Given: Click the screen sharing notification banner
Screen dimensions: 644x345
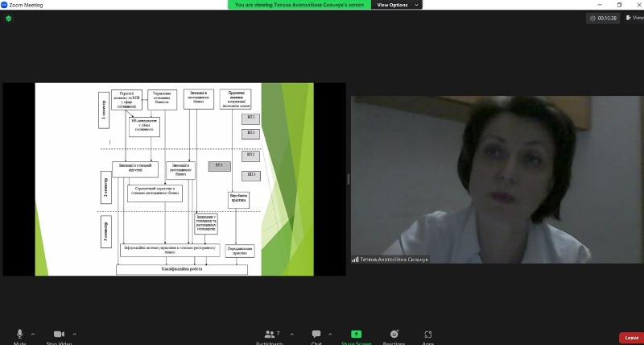Looking at the screenshot, I should 299,5.
